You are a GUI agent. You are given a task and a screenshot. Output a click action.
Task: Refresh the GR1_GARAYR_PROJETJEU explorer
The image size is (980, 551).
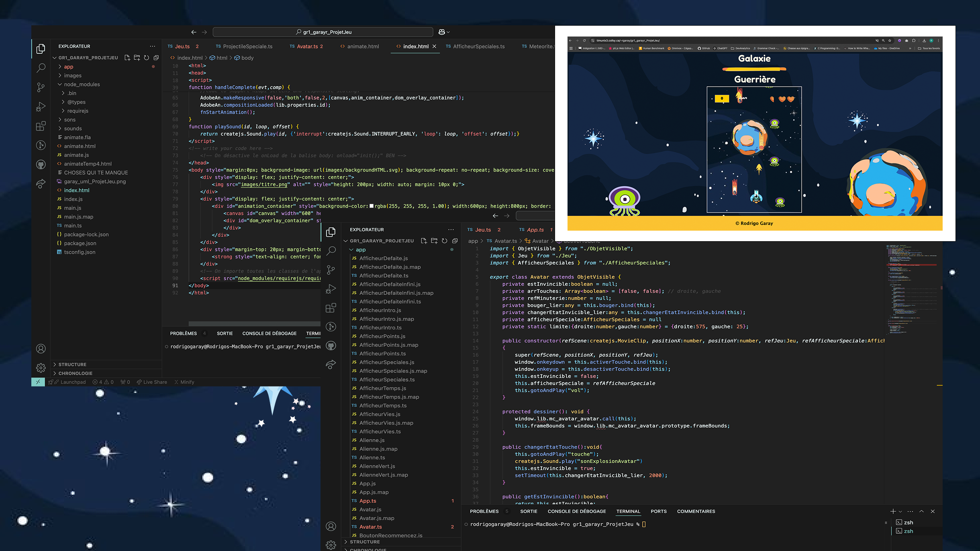pos(147,58)
